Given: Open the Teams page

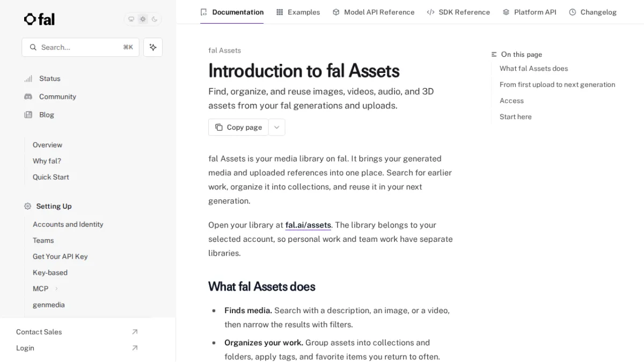Looking at the screenshot, I should pyautogui.click(x=43, y=240).
